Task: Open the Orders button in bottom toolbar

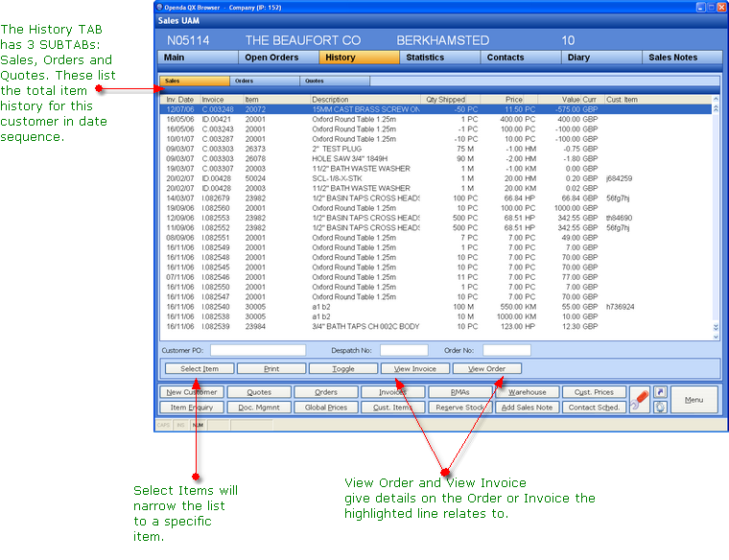Action: 326,392
